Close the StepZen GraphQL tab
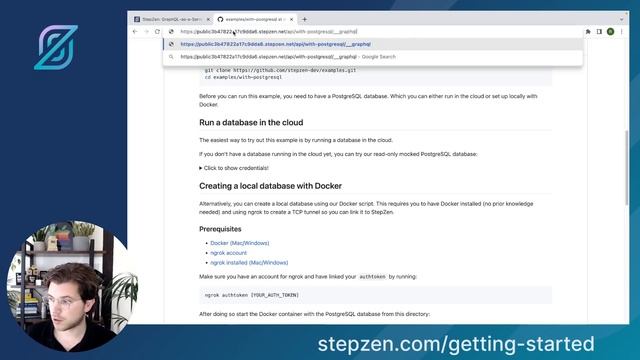The image size is (640, 360). click(208, 19)
